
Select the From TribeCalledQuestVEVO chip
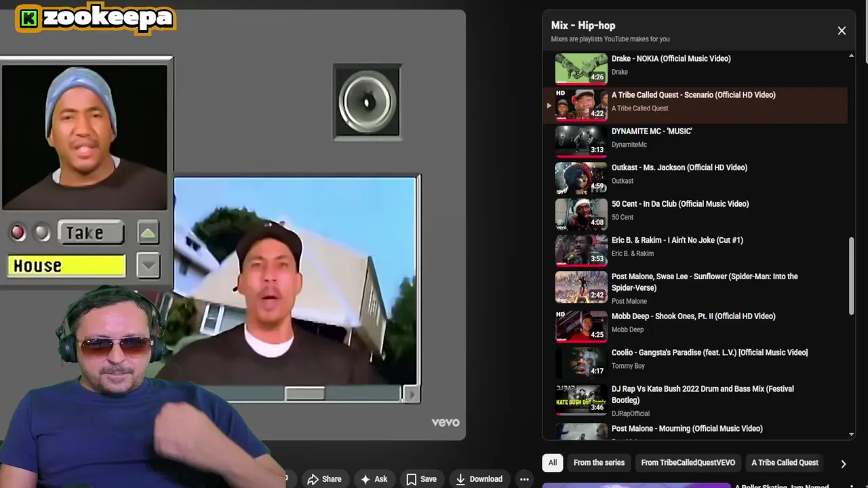point(688,463)
